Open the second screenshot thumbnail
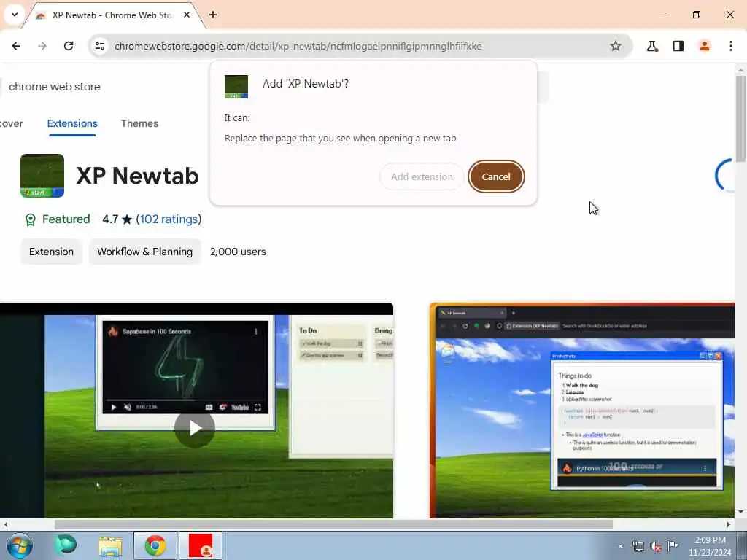The width and height of the screenshot is (747, 560). [582, 410]
